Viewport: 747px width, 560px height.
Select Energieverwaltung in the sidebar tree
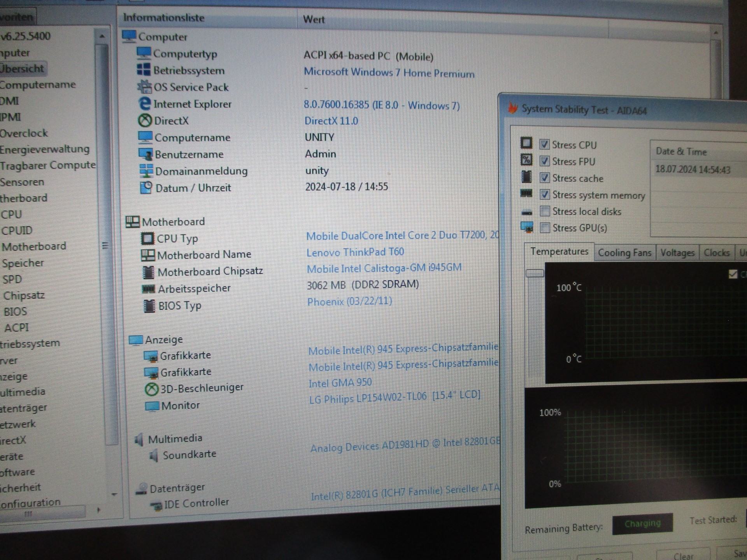(45, 149)
